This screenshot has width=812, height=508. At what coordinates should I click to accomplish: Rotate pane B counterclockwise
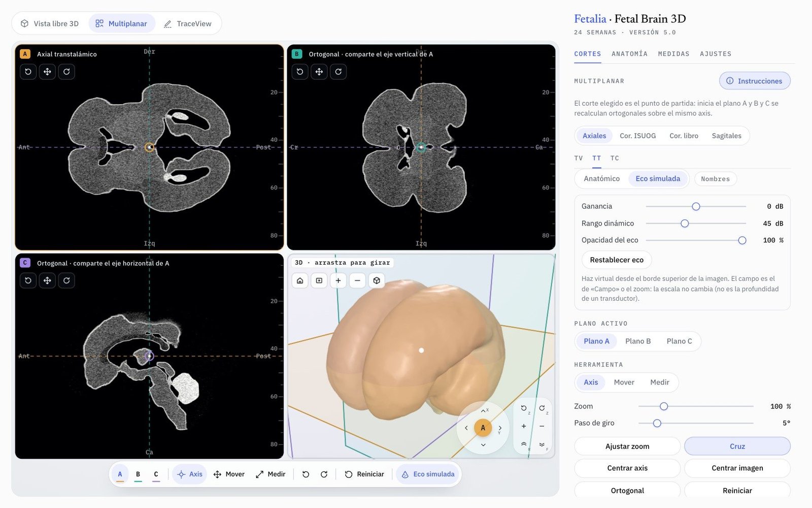[x=300, y=72]
